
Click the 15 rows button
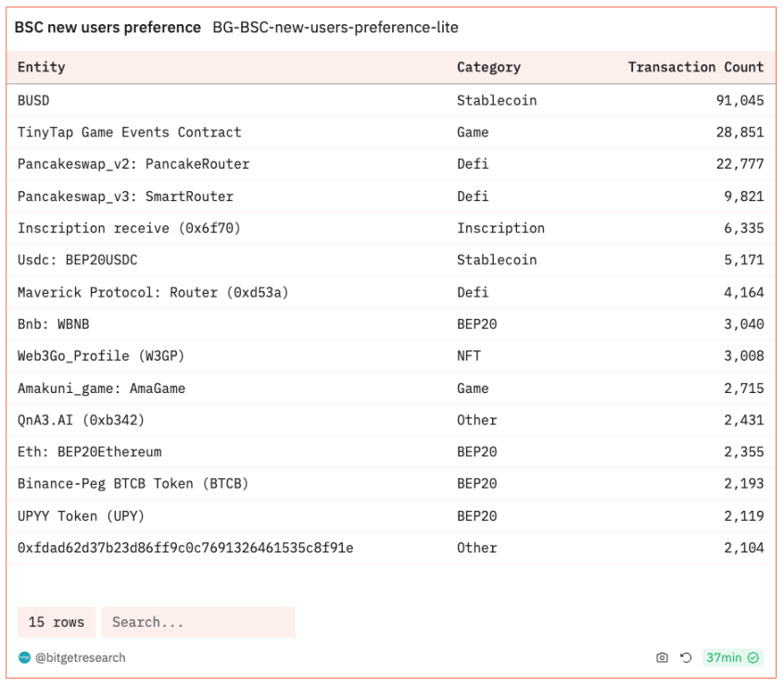(x=57, y=622)
